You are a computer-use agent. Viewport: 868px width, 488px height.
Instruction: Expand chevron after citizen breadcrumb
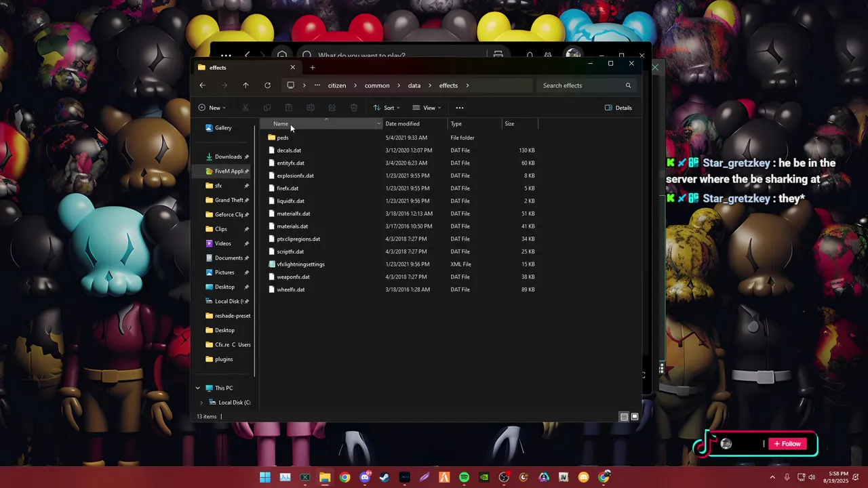(x=355, y=85)
